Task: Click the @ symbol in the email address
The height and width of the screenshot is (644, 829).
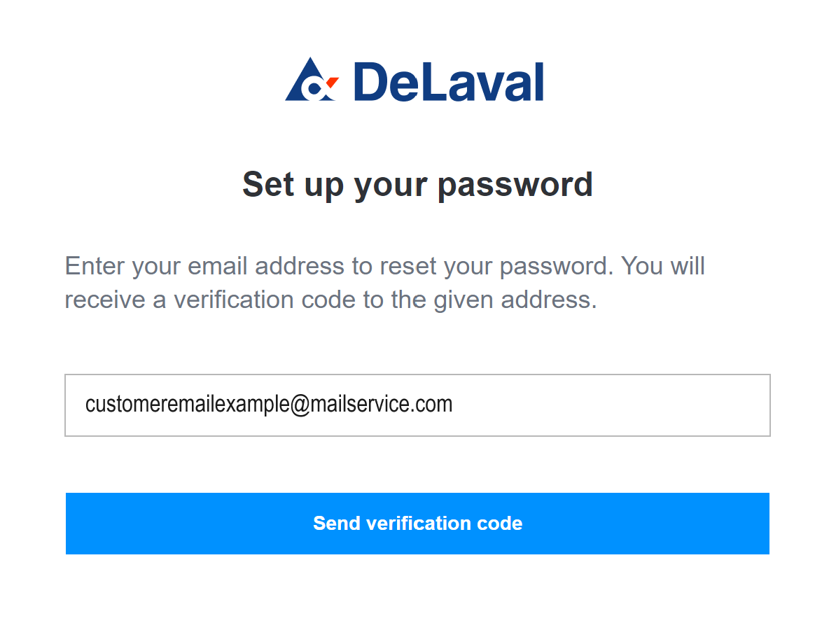Action: pos(299,405)
